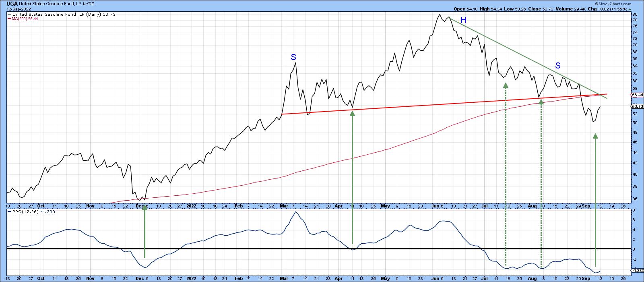The width and height of the screenshot is (644, 282).
Task: Click Feb on the PPO panel bottom date axis
Action: [239, 278]
